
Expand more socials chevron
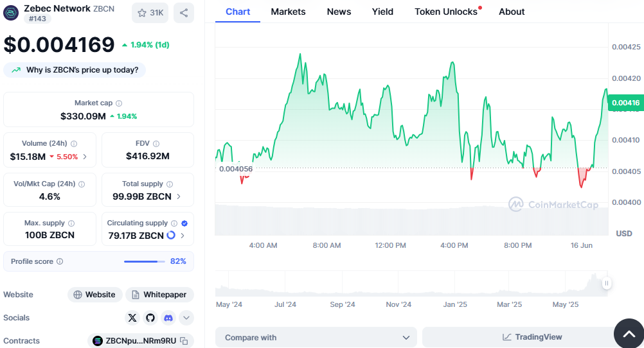pos(186,318)
